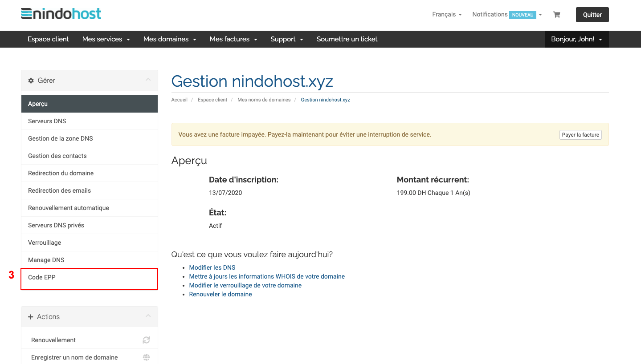This screenshot has width=641, height=364.
Task: Click Enregistrer un nom de domaine
Action: pos(90,357)
